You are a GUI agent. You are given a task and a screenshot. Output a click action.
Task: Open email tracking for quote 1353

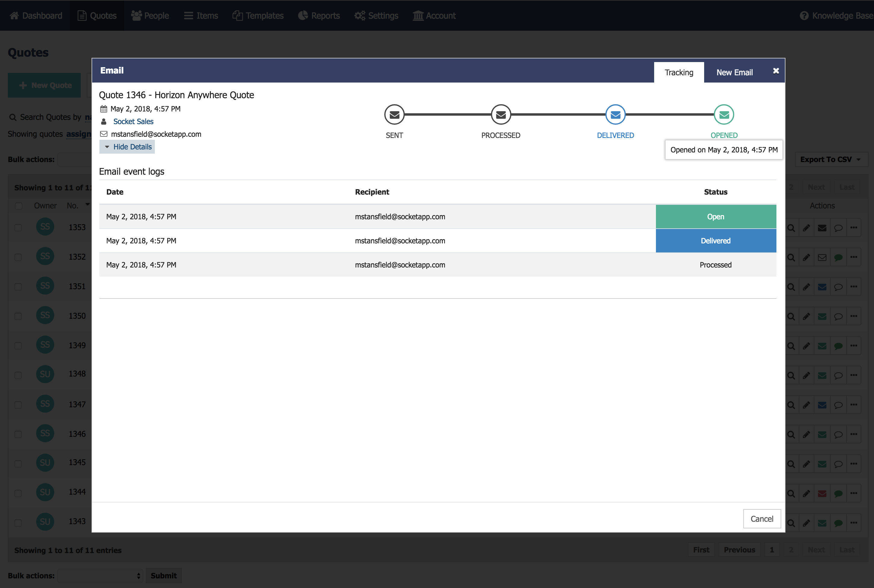pos(822,228)
